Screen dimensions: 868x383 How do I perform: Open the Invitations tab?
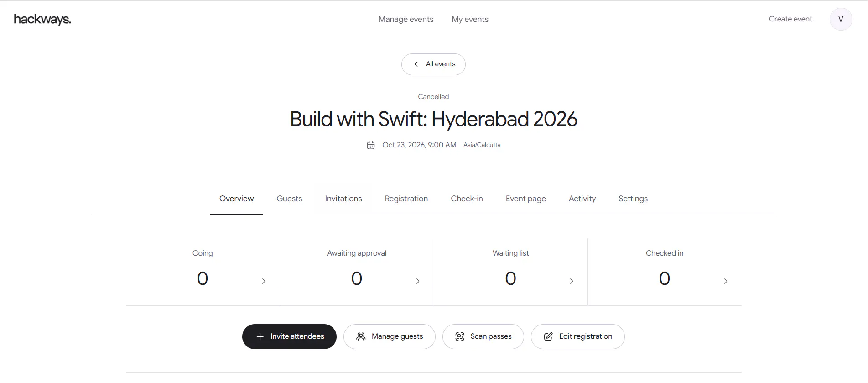(x=343, y=199)
